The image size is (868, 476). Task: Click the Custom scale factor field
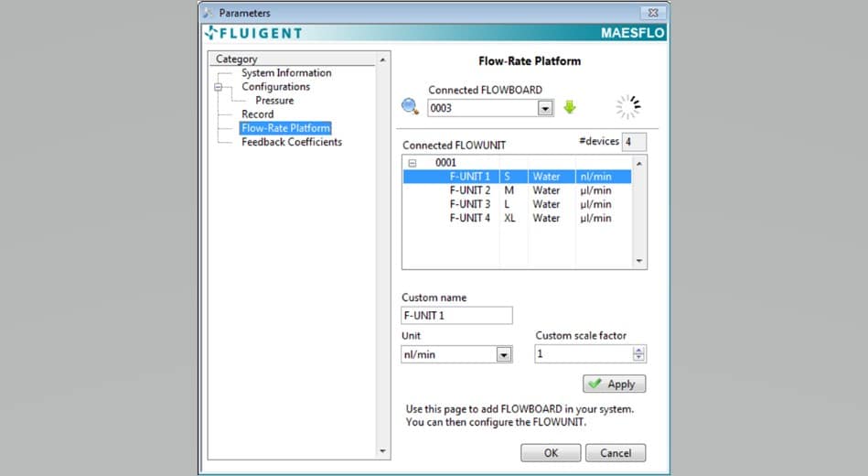coord(584,354)
